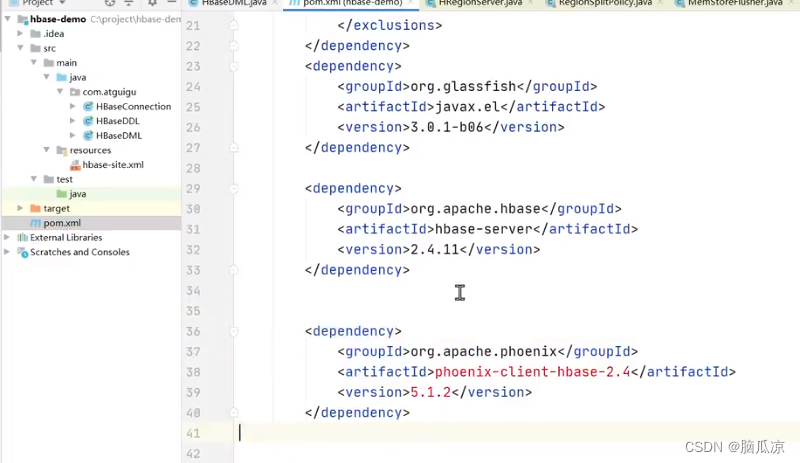This screenshot has height=463, width=800.
Task: Fold the dependency block at line 23
Action: point(234,66)
